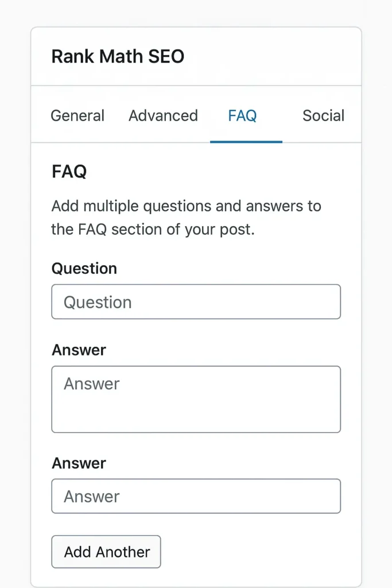Click the Question field label
This screenshot has height=588, width=392.
[84, 268]
